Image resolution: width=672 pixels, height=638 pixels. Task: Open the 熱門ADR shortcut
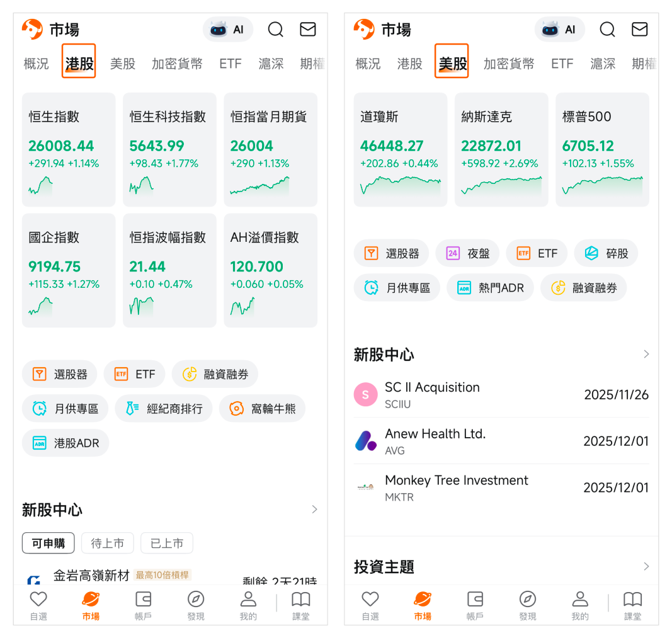(490, 288)
